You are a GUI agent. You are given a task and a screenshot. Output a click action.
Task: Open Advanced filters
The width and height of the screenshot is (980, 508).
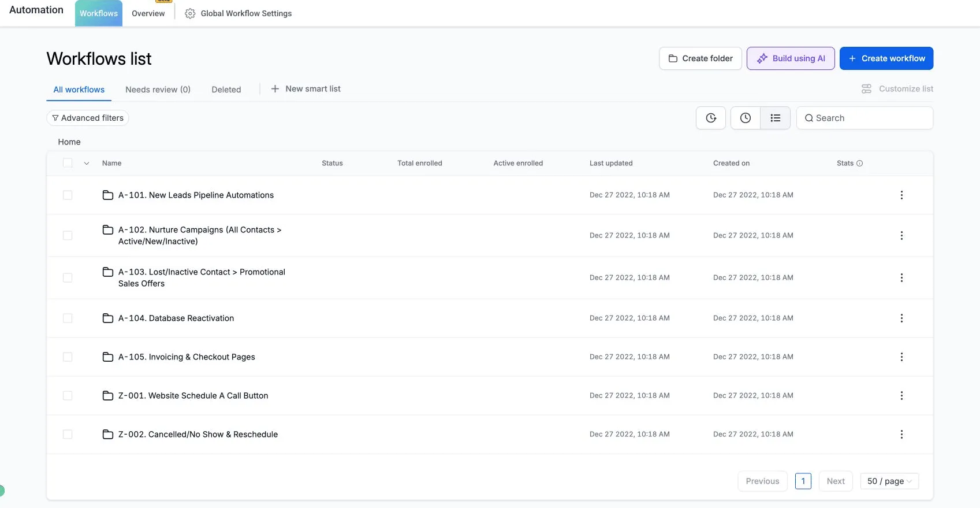88,118
